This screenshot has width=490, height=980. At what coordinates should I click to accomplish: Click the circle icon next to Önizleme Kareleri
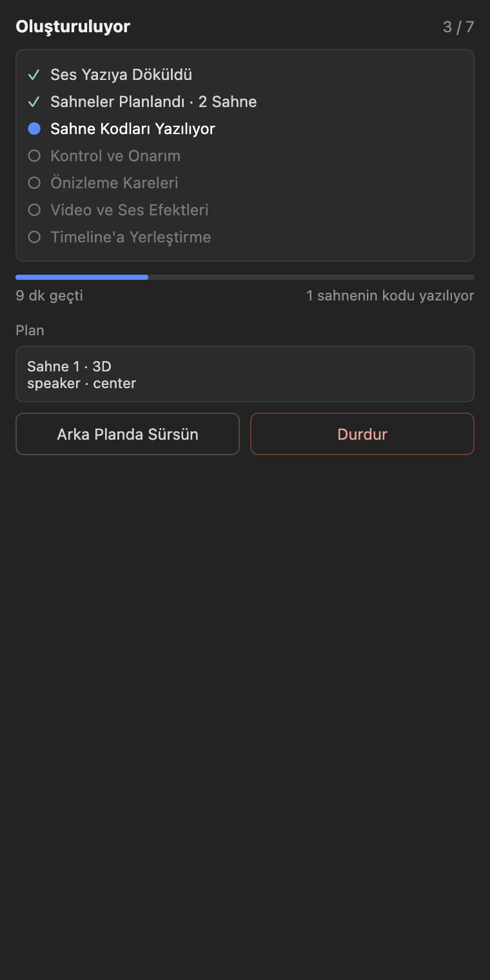coord(34,183)
